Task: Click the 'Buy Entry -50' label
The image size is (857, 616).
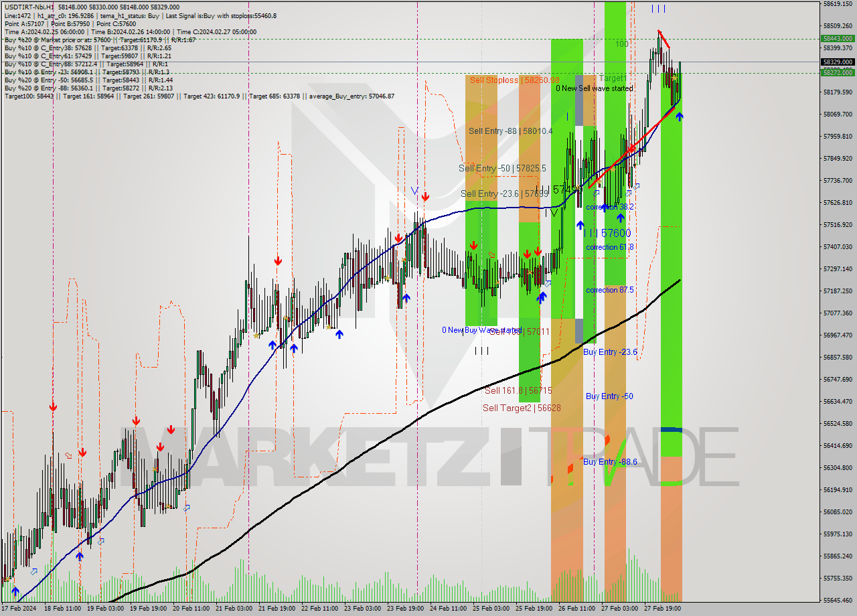Action: pyautogui.click(x=609, y=396)
